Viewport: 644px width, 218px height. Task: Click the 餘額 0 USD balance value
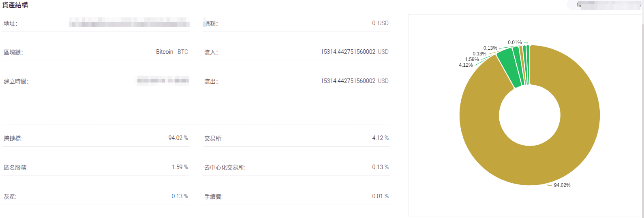click(380, 23)
